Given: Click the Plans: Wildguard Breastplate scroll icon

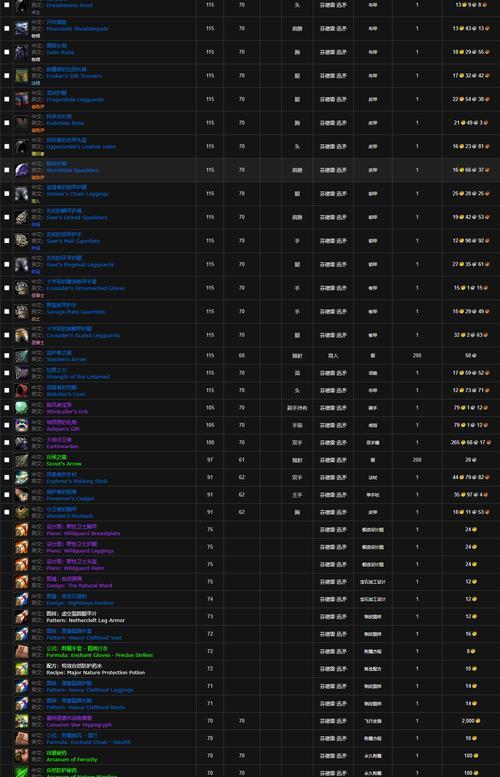Looking at the screenshot, I should 21,529.
